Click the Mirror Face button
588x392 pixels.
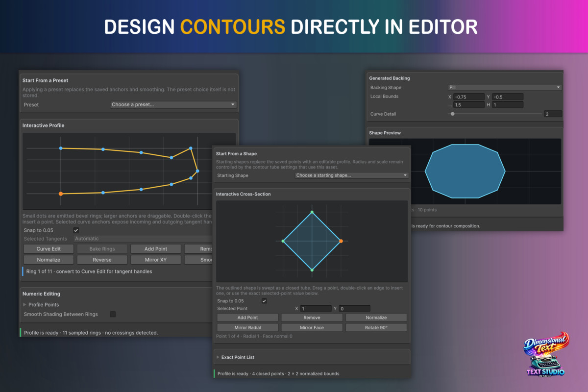point(312,328)
